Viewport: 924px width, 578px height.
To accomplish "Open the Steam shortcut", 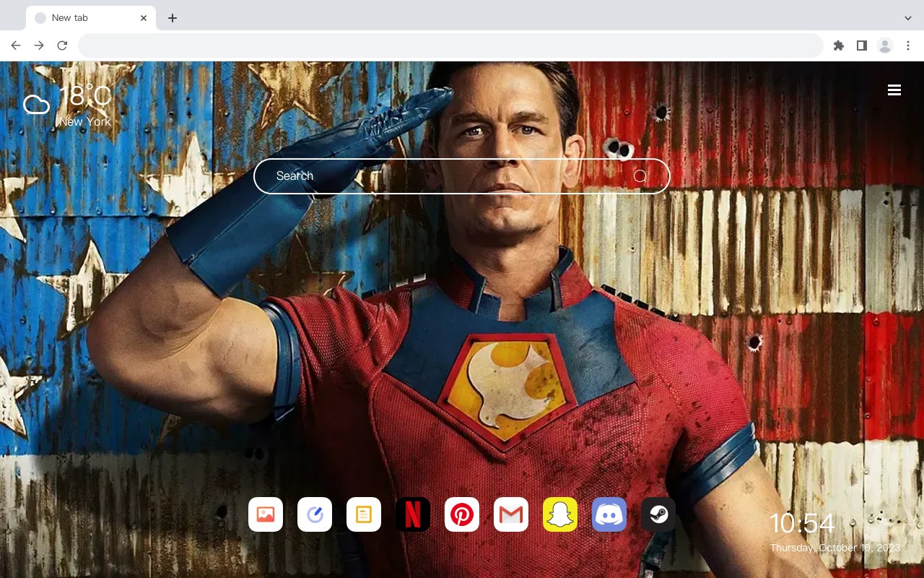I will coord(658,514).
